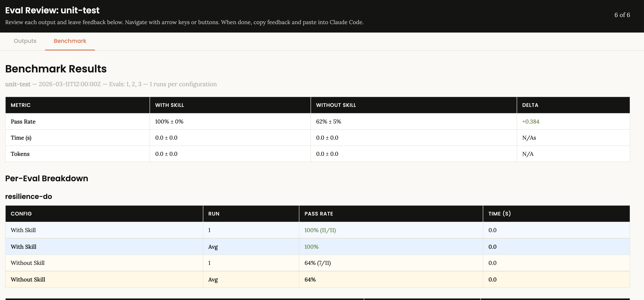Switch to the Outputs tab
This screenshot has height=300, width=644.
25,41
